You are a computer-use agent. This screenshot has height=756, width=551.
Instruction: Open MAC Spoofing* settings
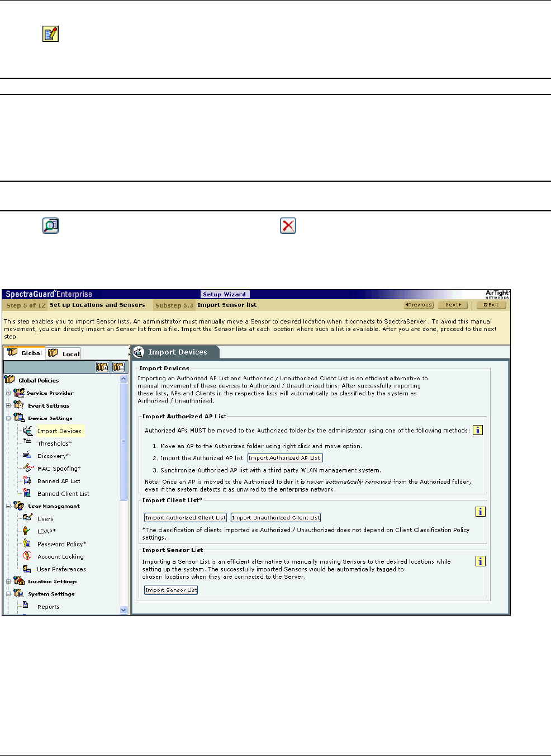tap(59, 469)
